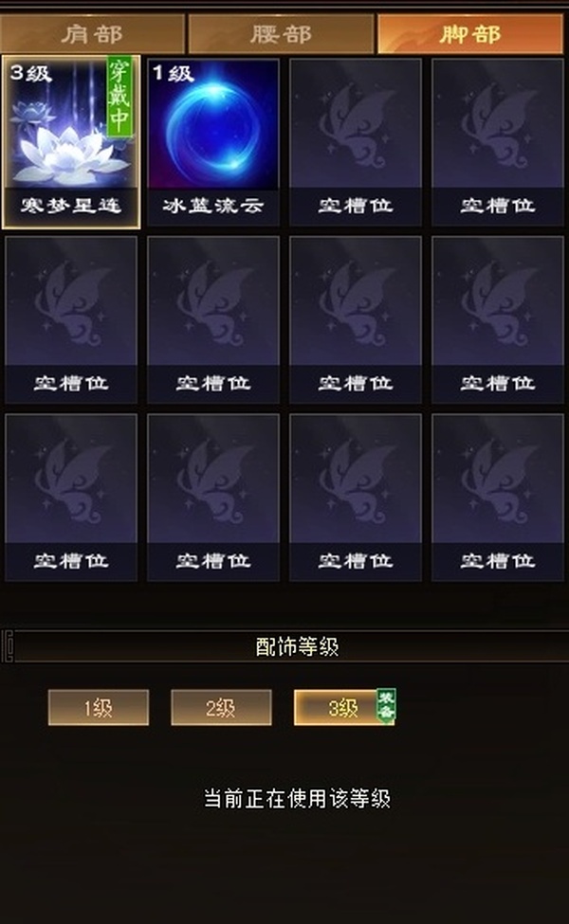
Task: Click the 穿戴中 green badge on 寒梦星莲
Action: 119,98
